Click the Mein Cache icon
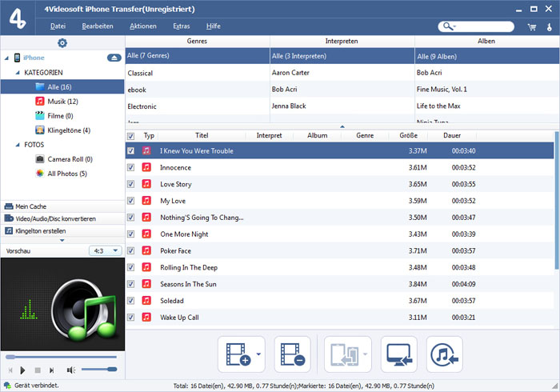The height and width of the screenshot is (392, 560). pos(9,206)
